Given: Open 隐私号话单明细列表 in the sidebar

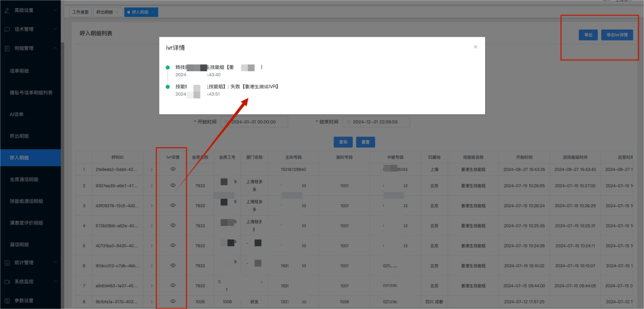Looking at the screenshot, I should point(31,93).
